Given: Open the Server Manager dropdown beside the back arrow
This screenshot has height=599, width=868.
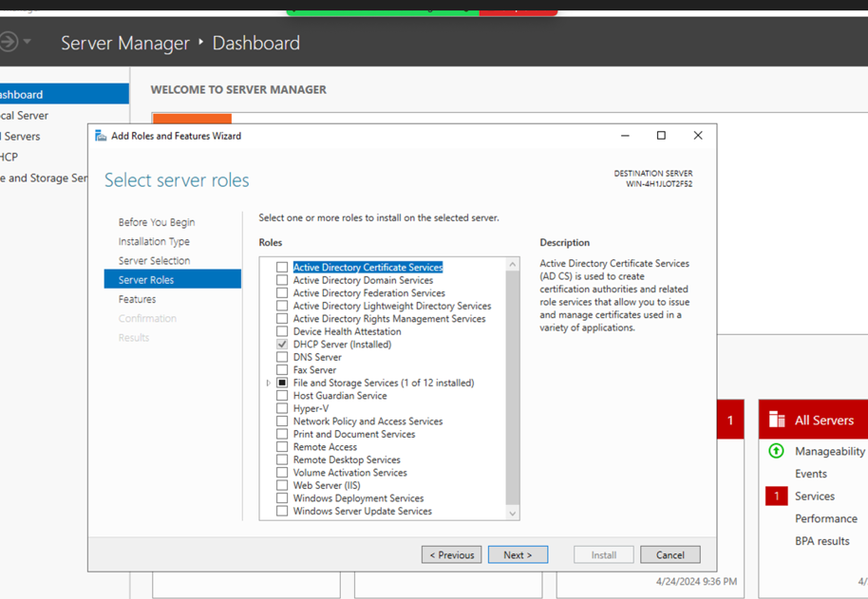Looking at the screenshot, I should tap(28, 41).
